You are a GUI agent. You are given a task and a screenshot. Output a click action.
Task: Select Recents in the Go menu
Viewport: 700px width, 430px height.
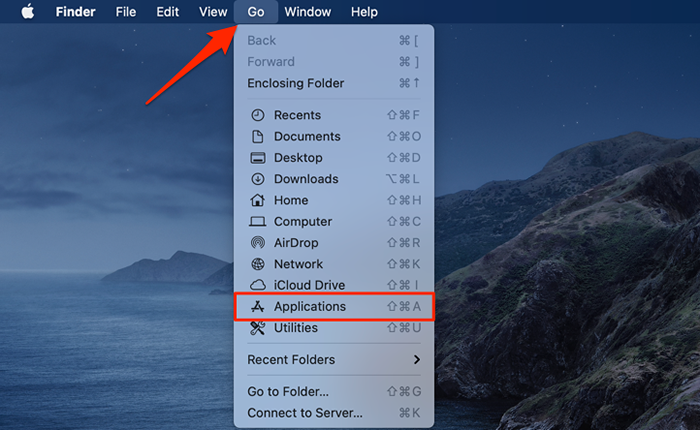pos(334,115)
